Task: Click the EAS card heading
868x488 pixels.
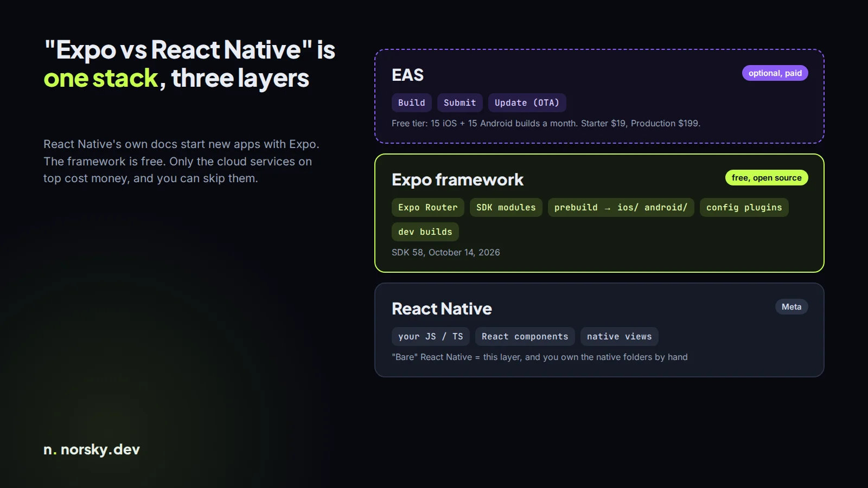Action: click(x=408, y=75)
